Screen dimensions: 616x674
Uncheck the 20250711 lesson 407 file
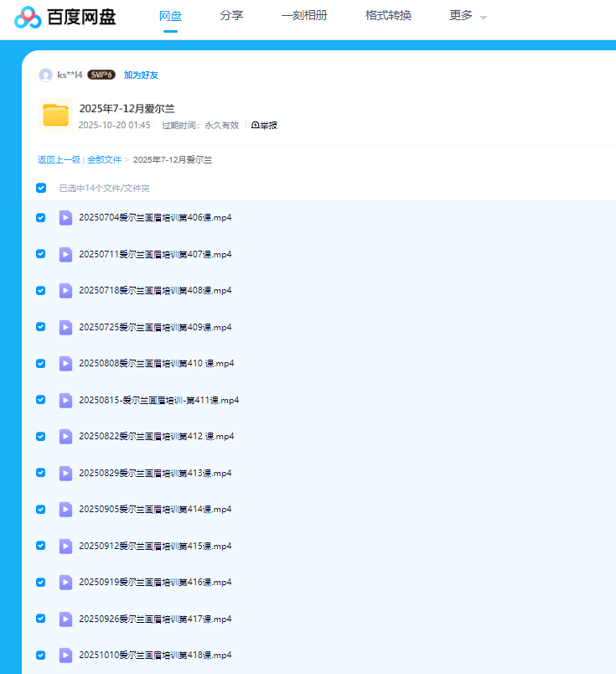point(41,254)
